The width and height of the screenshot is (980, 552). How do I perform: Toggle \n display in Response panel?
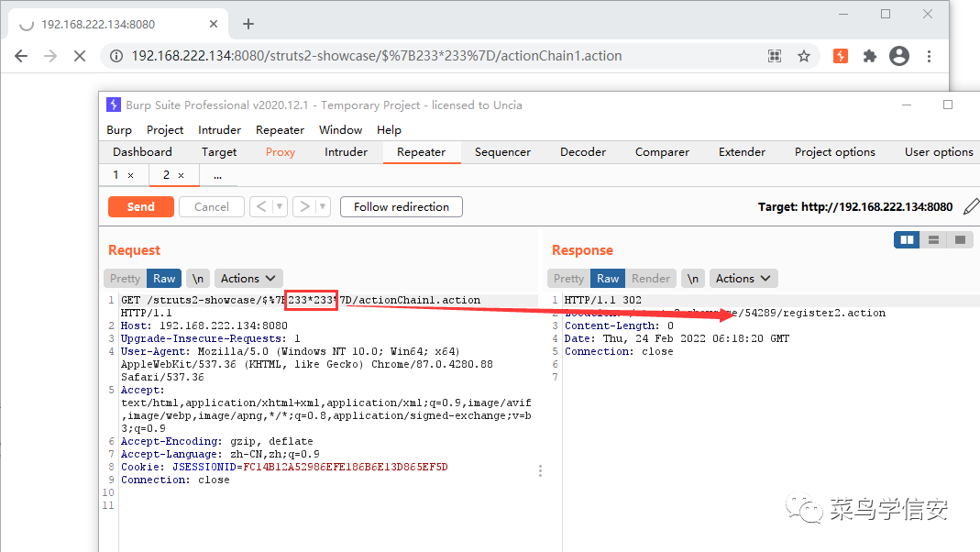tap(692, 278)
